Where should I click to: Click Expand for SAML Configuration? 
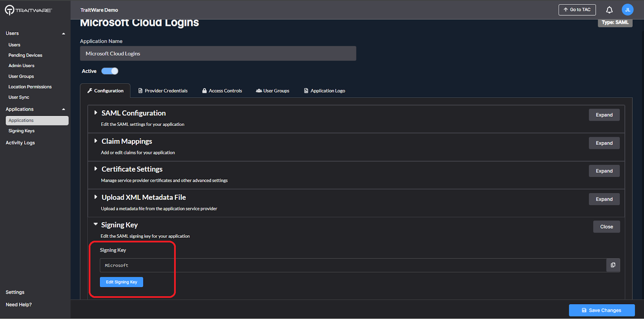[604, 115]
